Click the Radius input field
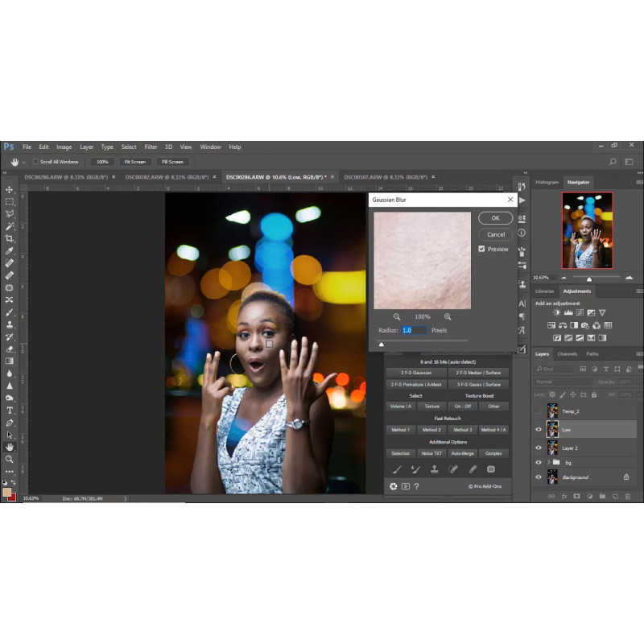This screenshot has width=644, height=644. coord(413,330)
